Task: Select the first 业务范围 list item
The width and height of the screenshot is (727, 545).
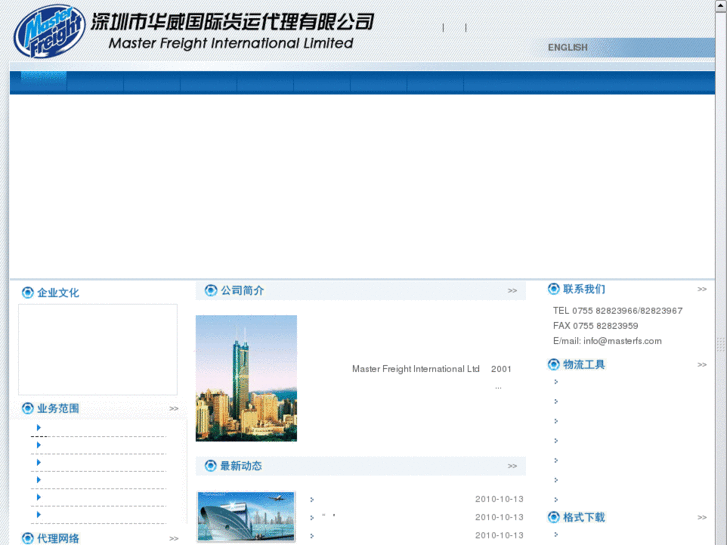Action: (98, 428)
